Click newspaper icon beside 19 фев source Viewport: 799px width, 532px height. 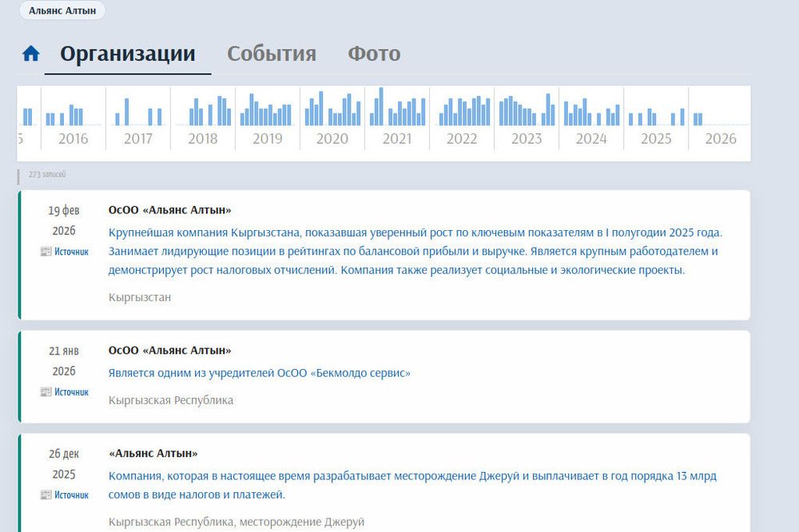(46, 251)
